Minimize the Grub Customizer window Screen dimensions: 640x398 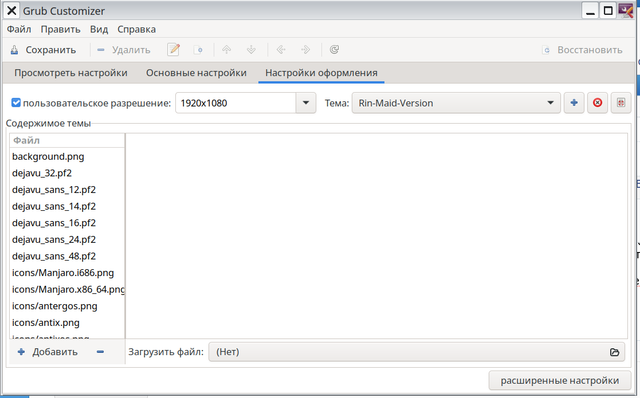coord(590,11)
